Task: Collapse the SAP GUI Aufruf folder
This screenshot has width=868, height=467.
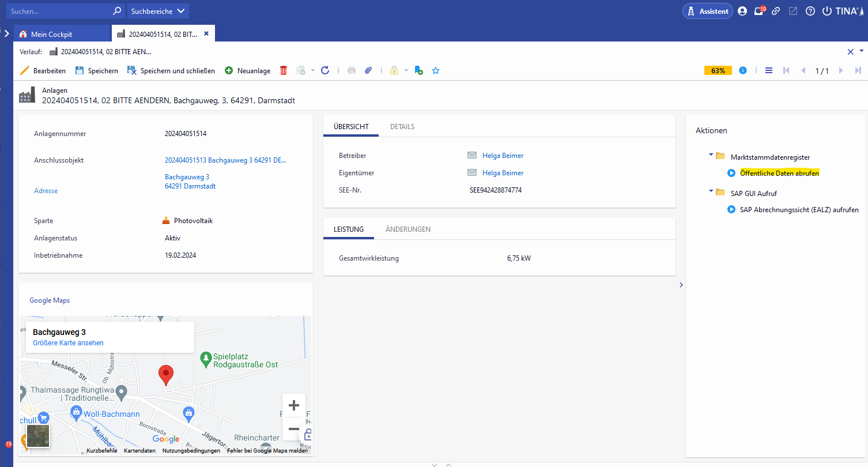Action: [711, 192]
